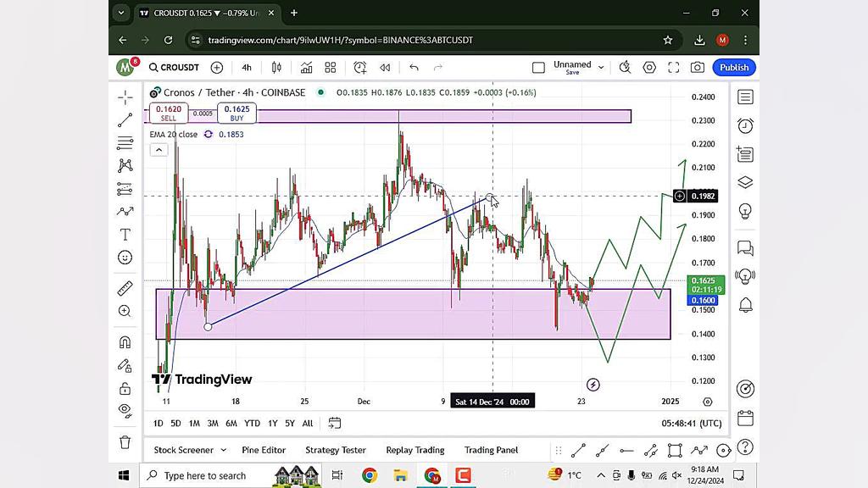Choose the ruler Measure tool

pyautogui.click(x=125, y=288)
